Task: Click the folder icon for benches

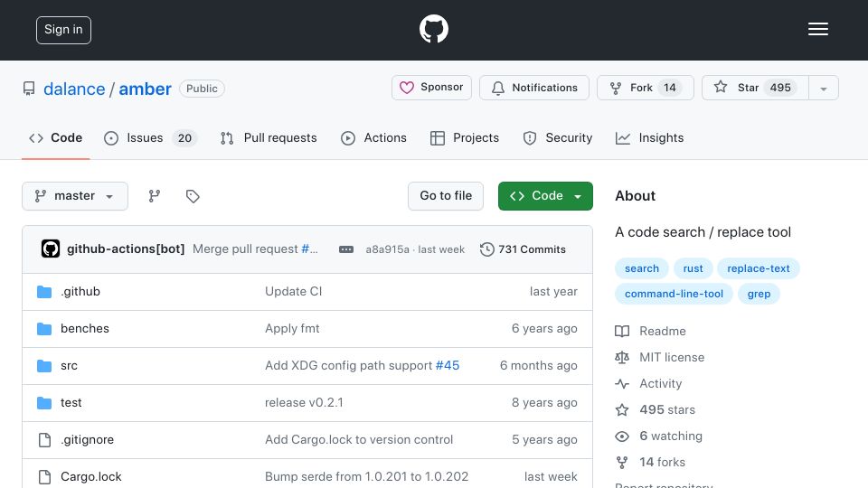Action: (x=44, y=329)
